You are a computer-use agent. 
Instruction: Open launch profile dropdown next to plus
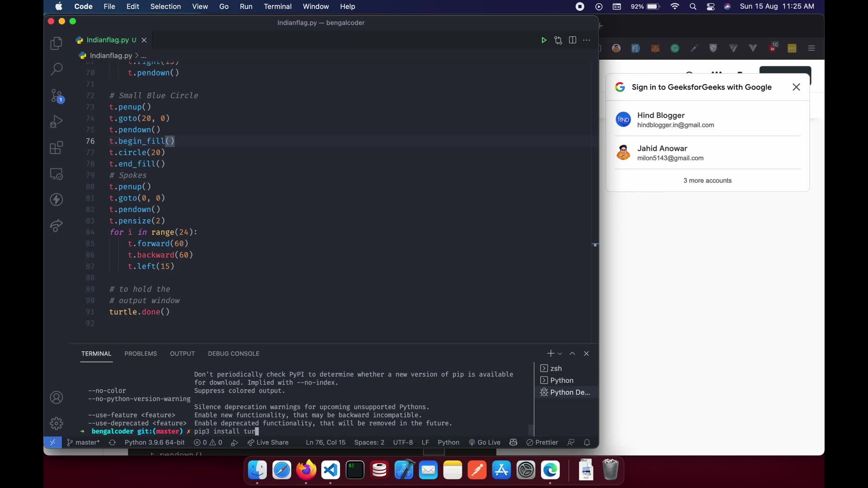pos(560,354)
